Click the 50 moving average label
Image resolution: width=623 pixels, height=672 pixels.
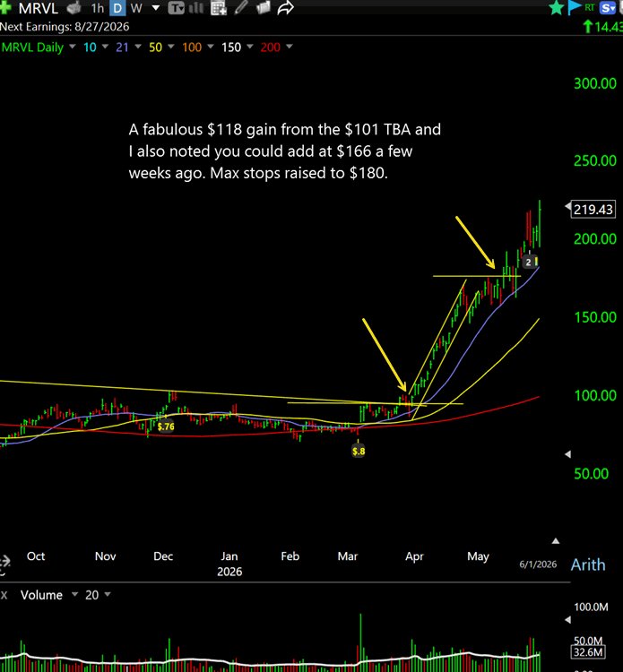pos(155,47)
